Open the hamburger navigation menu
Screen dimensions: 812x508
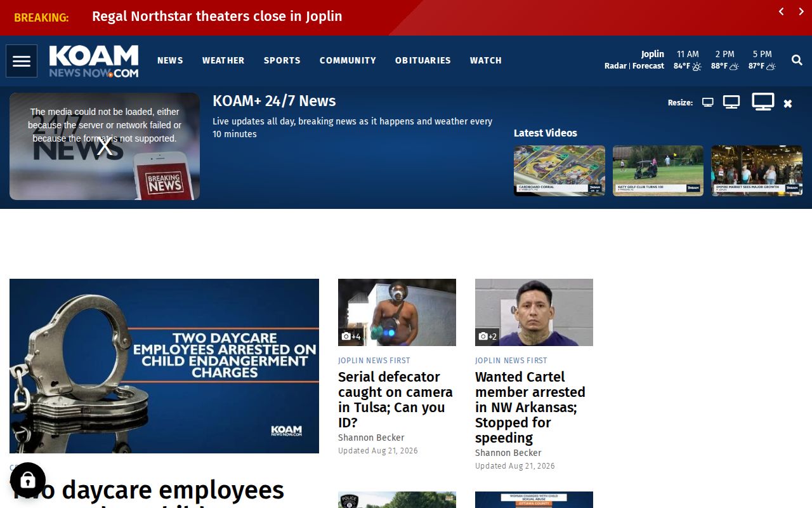[x=22, y=61]
